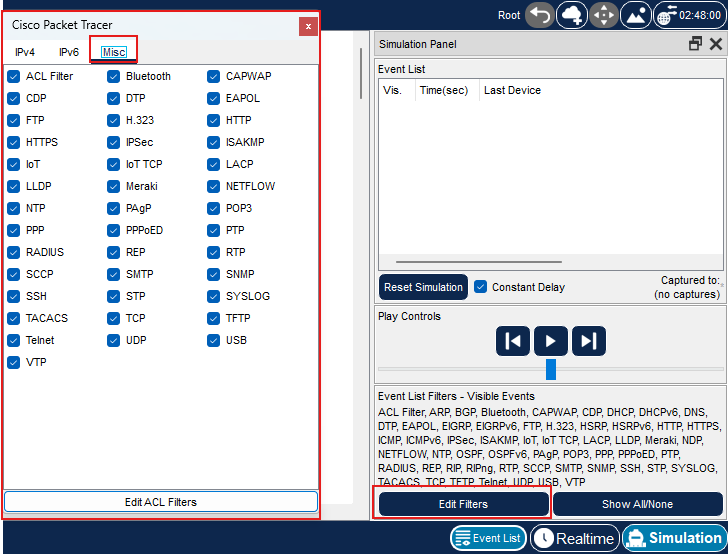Screen dimensions: 728x554
Task: Close the Cisco Packet Tracer filter dialog
Action: (x=308, y=26)
